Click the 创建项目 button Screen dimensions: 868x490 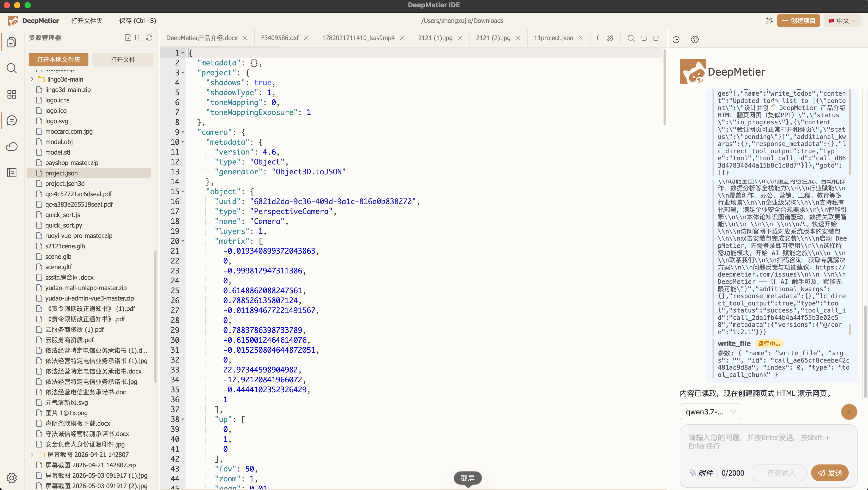(798, 21)
